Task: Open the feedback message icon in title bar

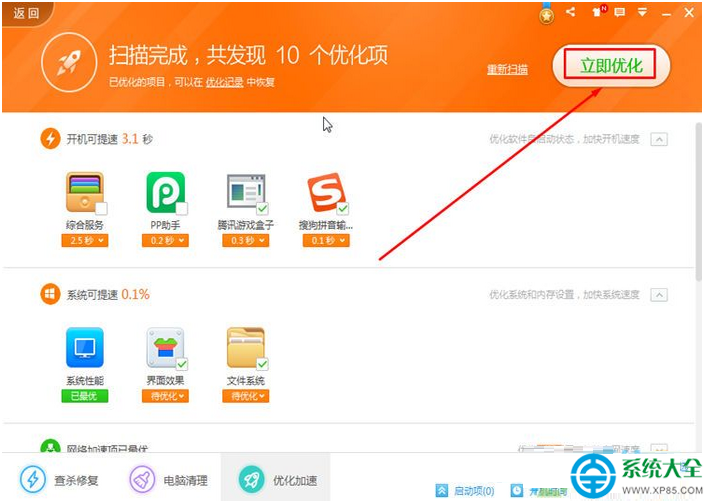Action: 620,13
